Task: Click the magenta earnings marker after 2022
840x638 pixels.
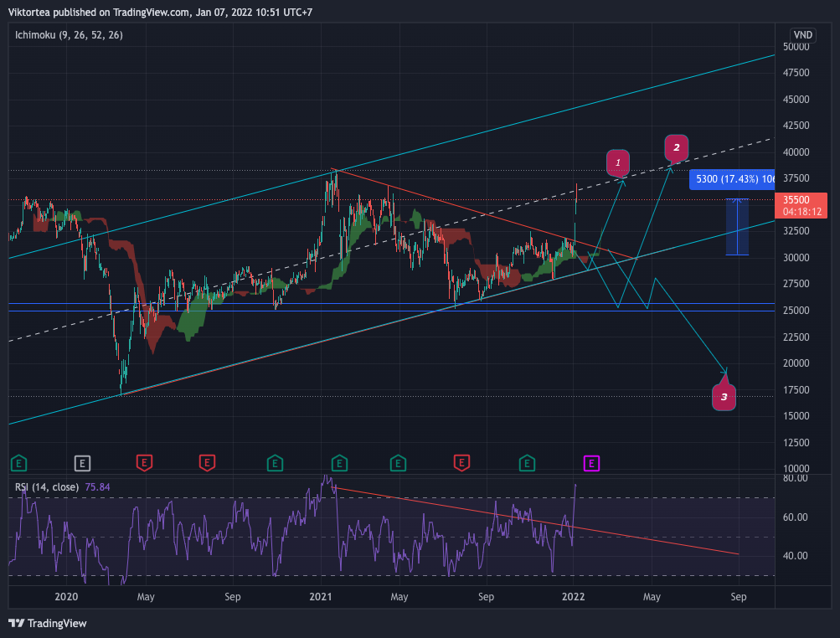Action: [591, 463]
